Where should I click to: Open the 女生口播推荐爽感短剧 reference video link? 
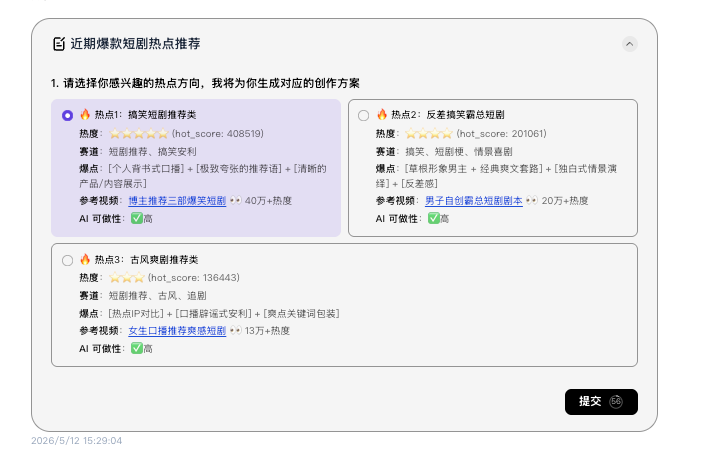pyautogui.click(x=177, y=331)
